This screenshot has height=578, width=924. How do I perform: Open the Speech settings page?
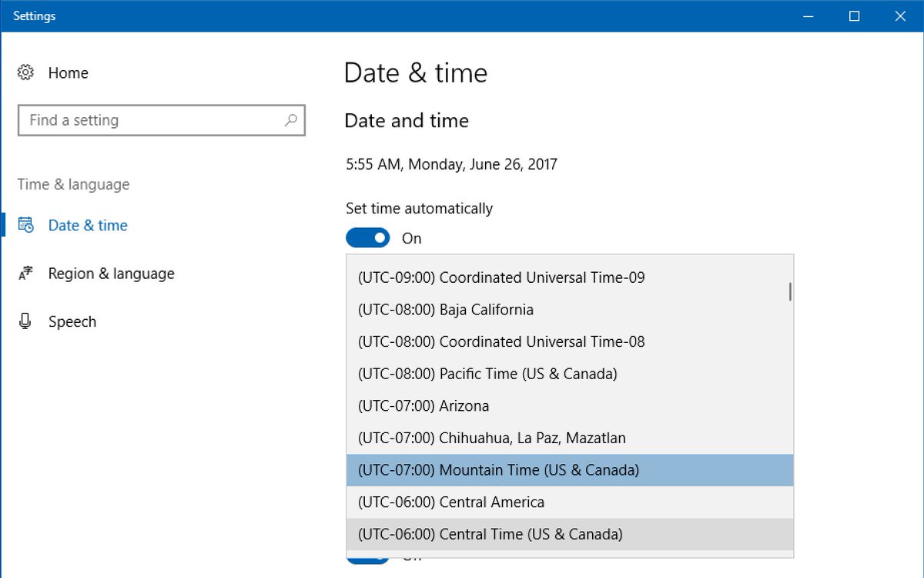[72, 321]
